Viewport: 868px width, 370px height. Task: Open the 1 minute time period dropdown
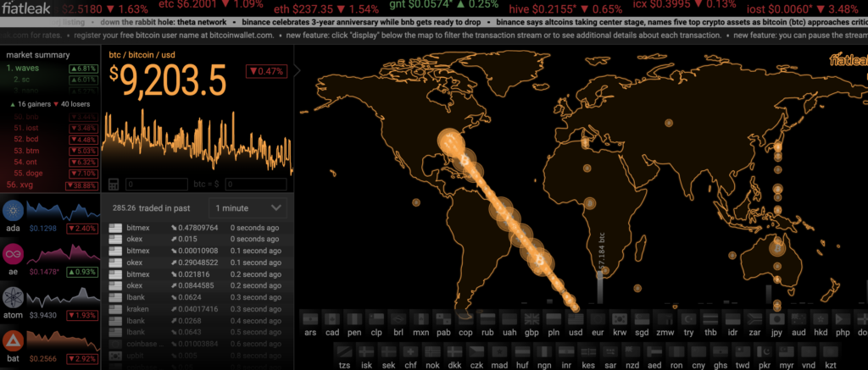coord(248,208)
